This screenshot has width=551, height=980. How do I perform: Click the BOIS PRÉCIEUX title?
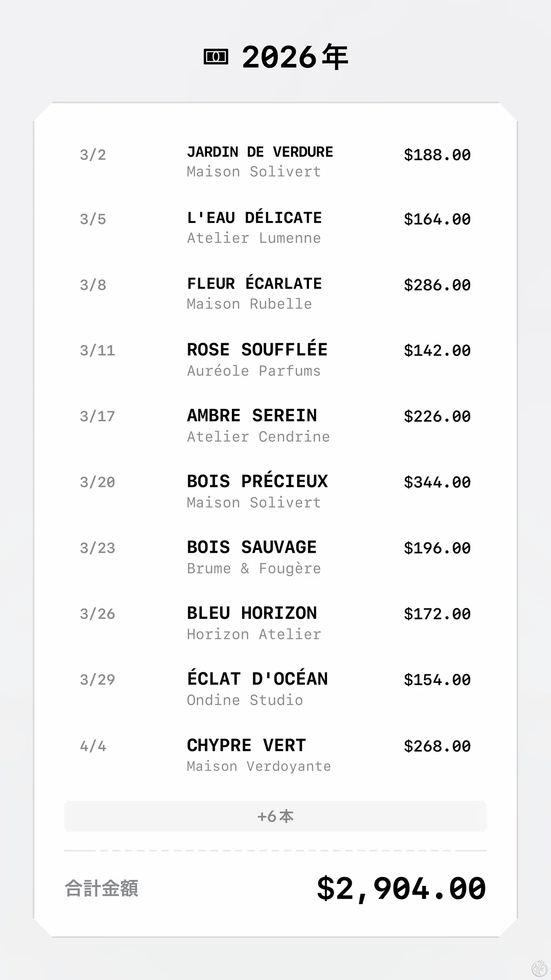pyautogui.click(x=257, y=481)
